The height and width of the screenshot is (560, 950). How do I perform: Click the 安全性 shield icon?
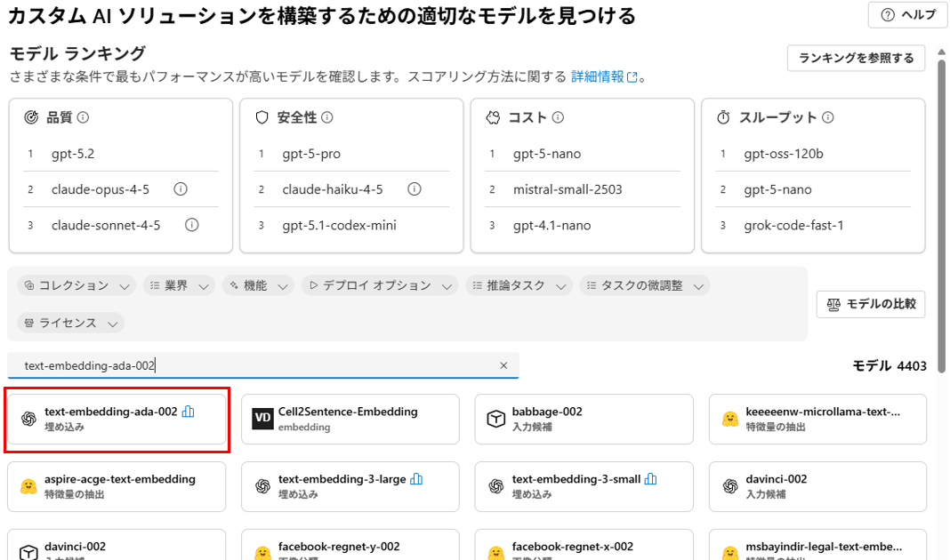click(262, 117)
